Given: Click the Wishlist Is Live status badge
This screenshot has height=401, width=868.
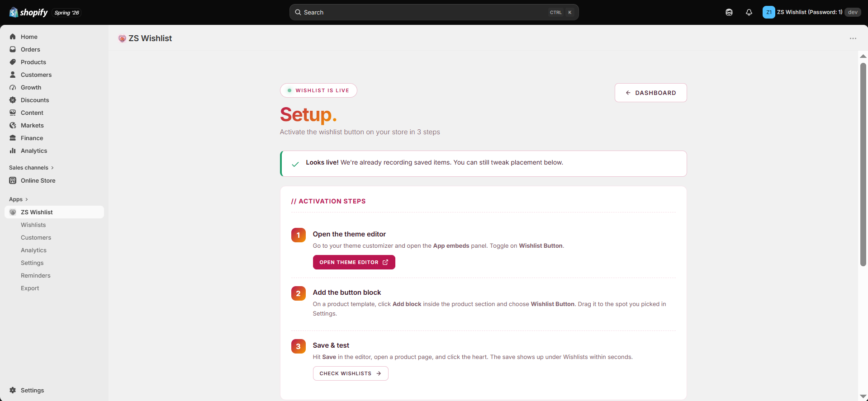Looking at the screenshot, I should point(318,90).
